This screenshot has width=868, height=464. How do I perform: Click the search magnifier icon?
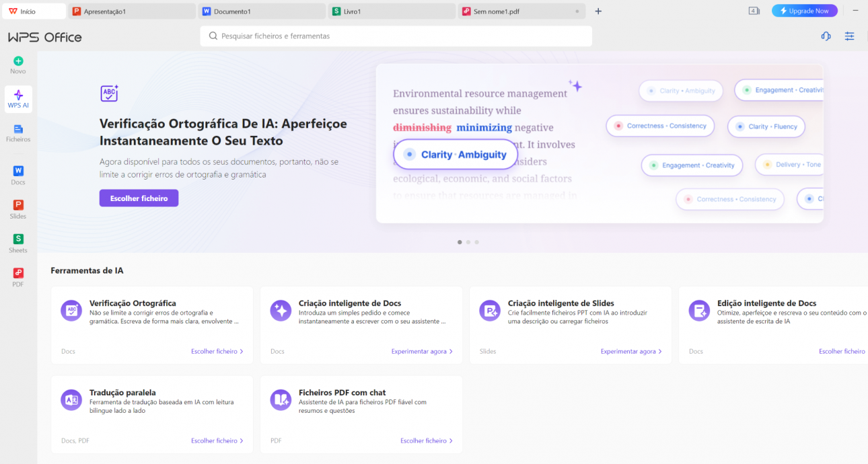pos(213,36)
